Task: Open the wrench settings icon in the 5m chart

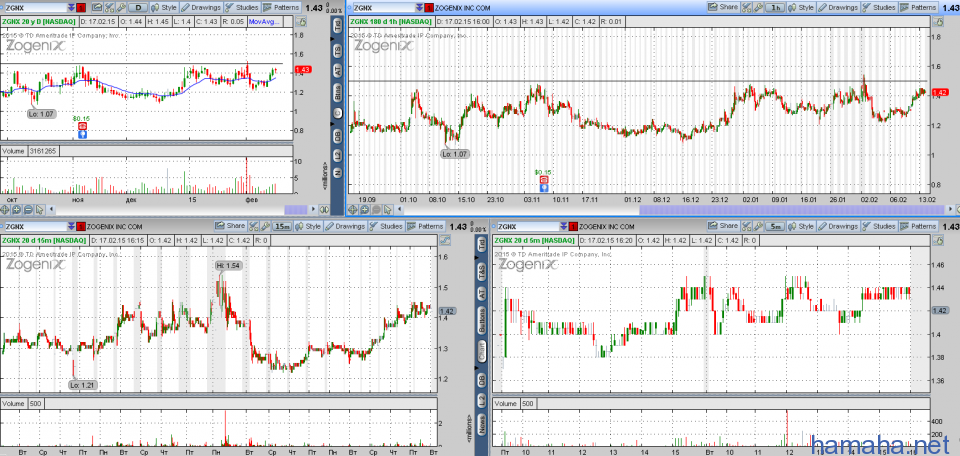Action: (x=758, y=226)
